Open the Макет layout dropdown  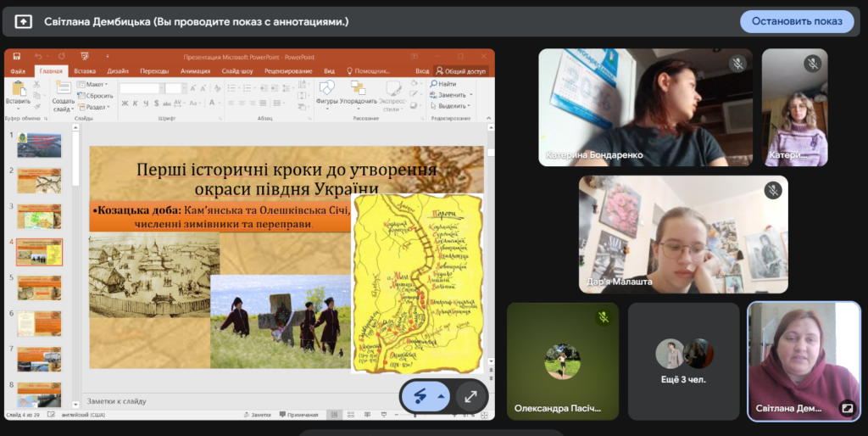coord(95,85)
